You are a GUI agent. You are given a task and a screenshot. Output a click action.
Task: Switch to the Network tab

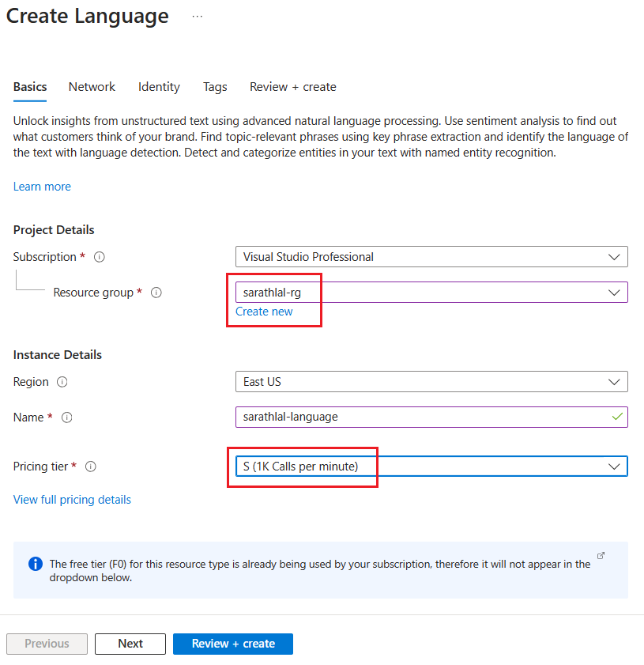(92, 87)
